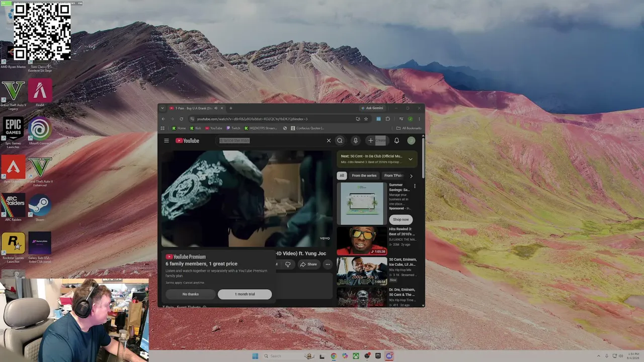The height and width of the screenshot is (362, 644).
Task: Bookmark this page with the star icon
Action: pyautogui.click(x=366, y=119)
